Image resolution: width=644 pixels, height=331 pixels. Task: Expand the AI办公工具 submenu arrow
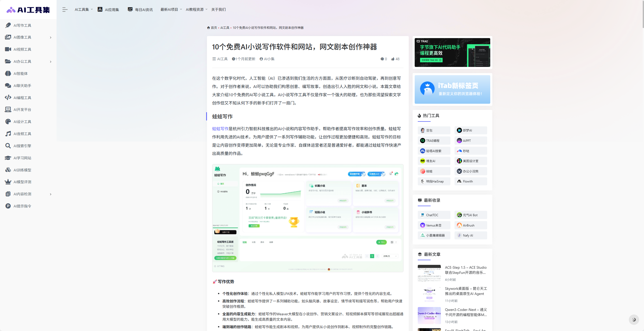click(51, 62)
